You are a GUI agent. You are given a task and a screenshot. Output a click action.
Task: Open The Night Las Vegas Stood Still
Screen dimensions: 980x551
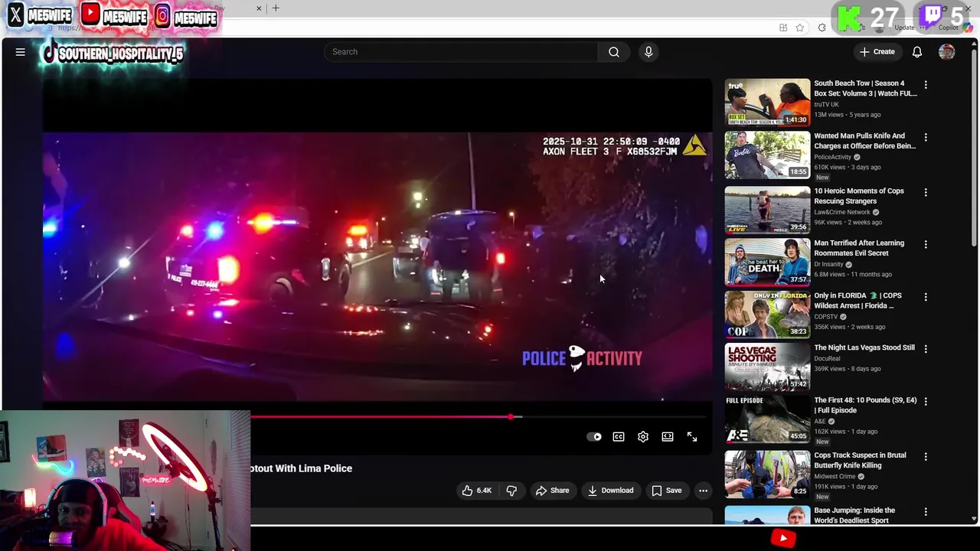click(864, 347)
